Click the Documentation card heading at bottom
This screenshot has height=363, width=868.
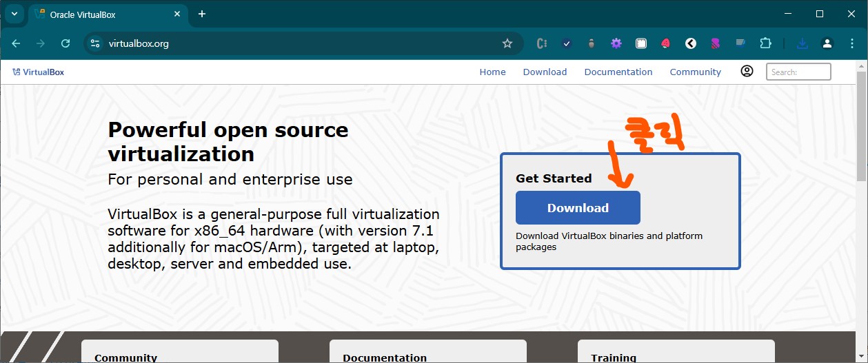pyautogui.click(x=385, y=357)
